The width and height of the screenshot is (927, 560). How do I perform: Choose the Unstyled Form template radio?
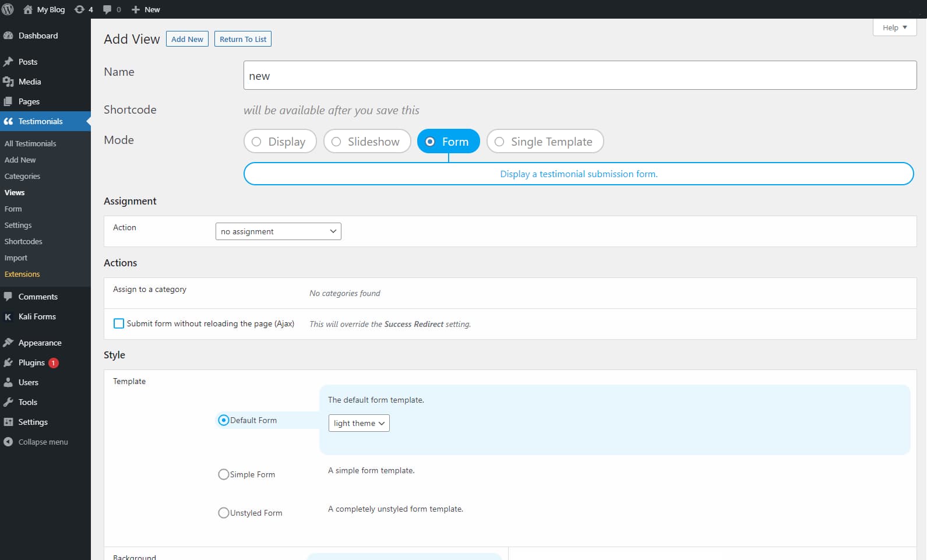(x=223, y=513)
